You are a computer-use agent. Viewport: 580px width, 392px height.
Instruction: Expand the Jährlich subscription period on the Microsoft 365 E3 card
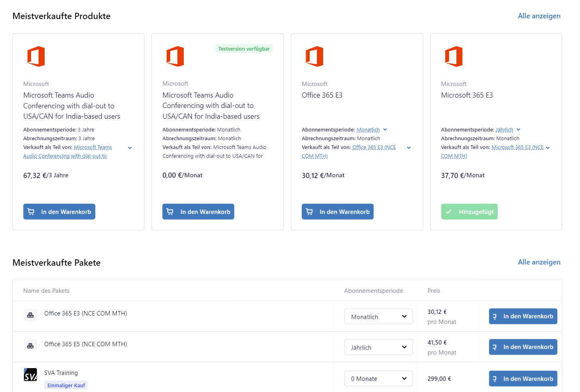(508, 130)
